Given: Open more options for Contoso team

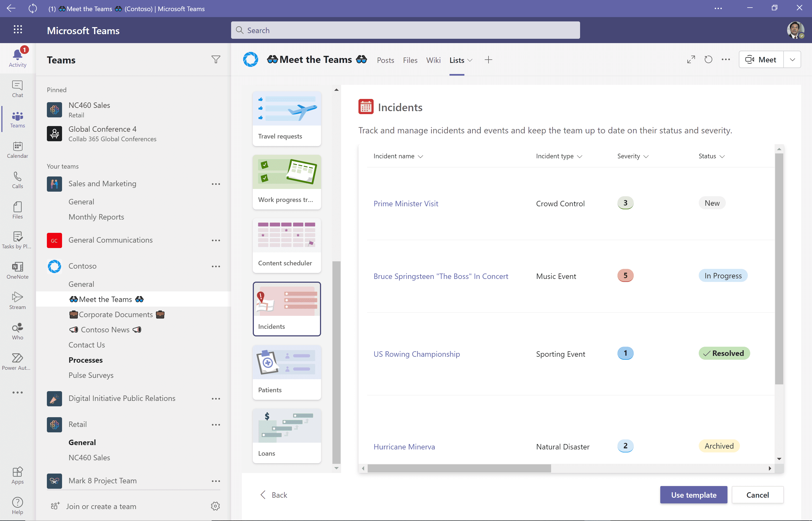Looking at the screenshot, I should [x=216, y=266].
